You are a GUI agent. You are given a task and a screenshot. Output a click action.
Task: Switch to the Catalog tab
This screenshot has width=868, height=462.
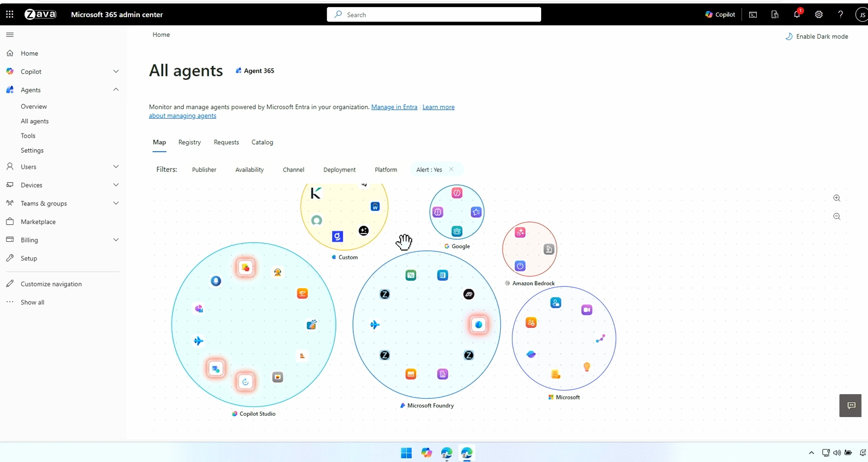pyautogui.click(x=262, y=142)
